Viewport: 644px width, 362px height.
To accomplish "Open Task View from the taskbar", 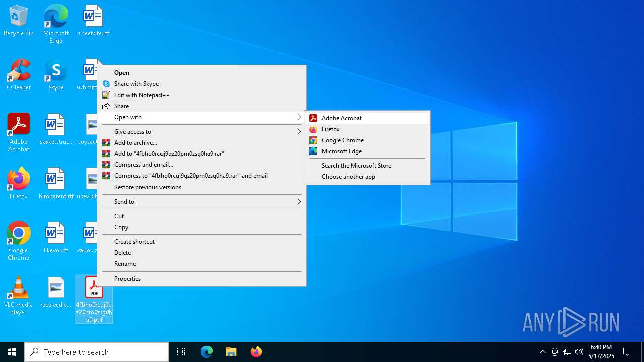I will tap(181, 352).
